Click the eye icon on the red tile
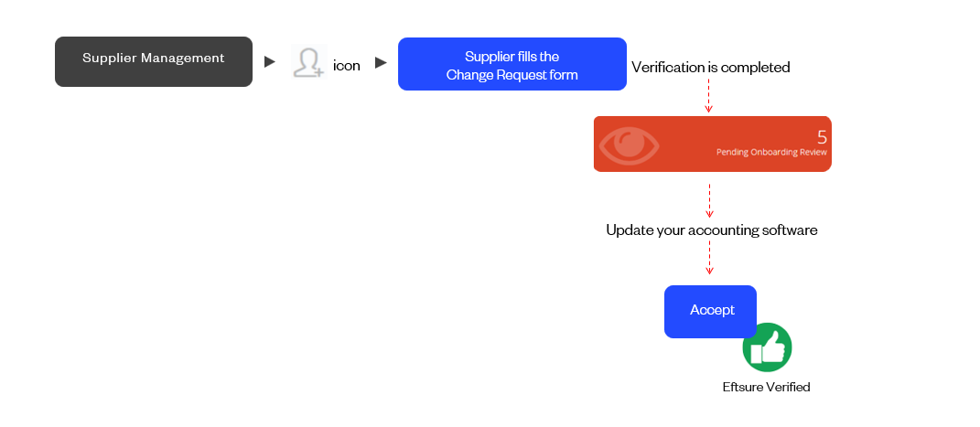Screen dimensions: 980x427 tap(629, 144)
